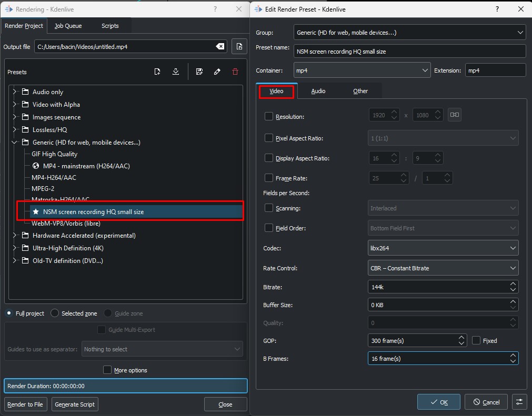Select the GIF High Quality preset
The height and width of the screenshot is (416, 532).
[54, 154]
